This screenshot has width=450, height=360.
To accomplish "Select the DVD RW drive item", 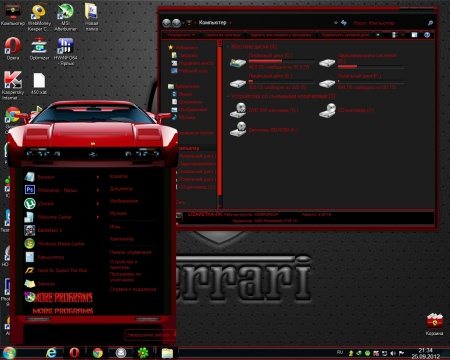I will (x=265, y=110).
